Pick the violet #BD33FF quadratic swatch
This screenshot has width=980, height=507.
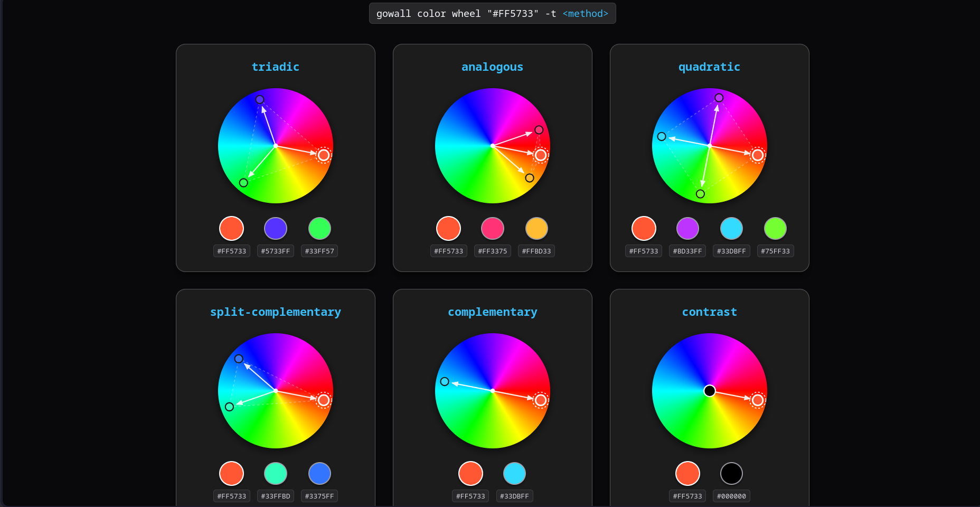pyautogui.click(x=687, y=229)
